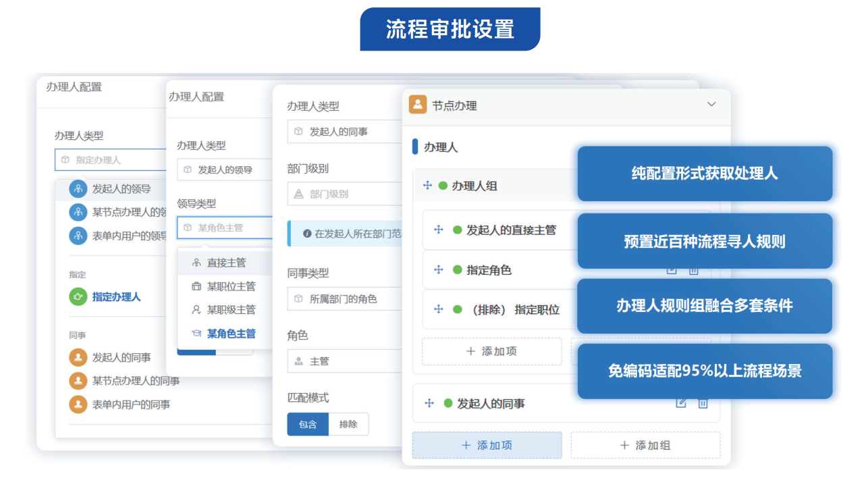The height and width of the screenshot is (493, 868).
Task: Click green hand icon for 指定办理人
Action: 78,296
